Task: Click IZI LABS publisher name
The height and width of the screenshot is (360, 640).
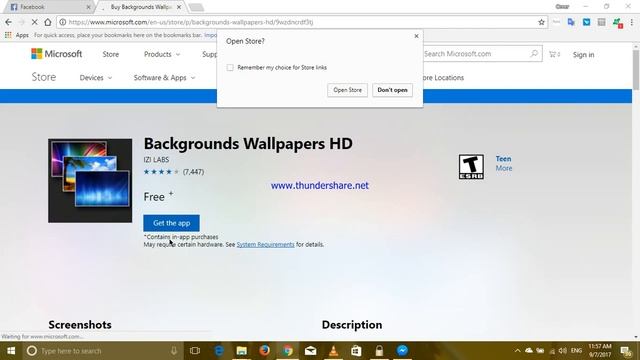Action: [x=156, y=160]
